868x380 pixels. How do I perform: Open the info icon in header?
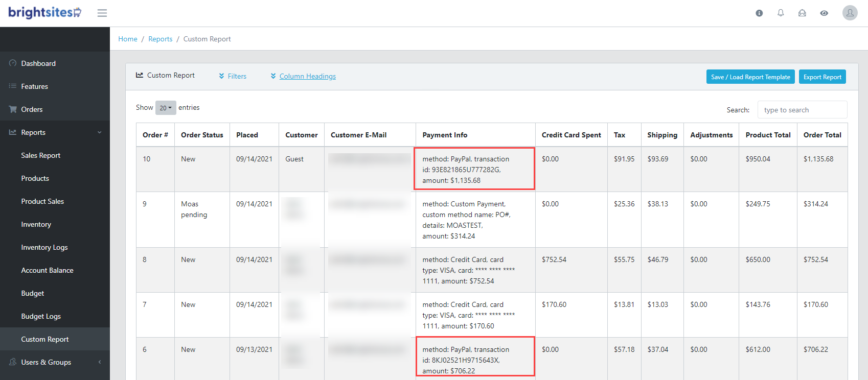[759, 13]
